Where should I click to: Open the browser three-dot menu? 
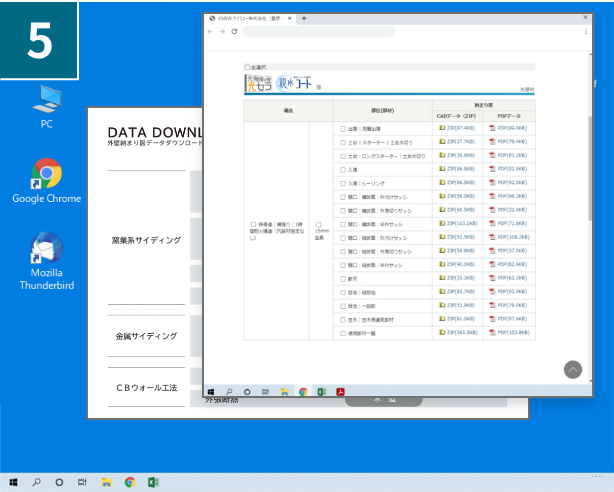[585, 31]
